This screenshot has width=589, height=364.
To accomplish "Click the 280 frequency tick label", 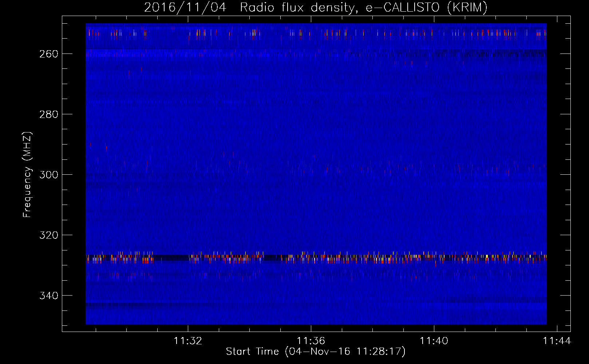I will (48, 114).
